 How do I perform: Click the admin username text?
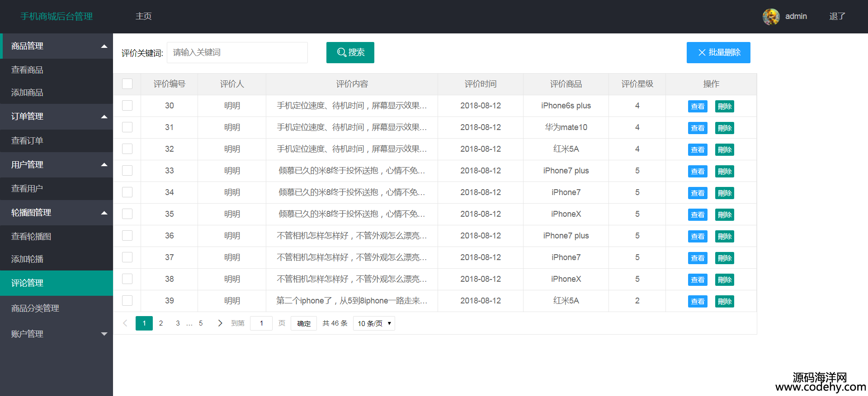tap(796, 16)
